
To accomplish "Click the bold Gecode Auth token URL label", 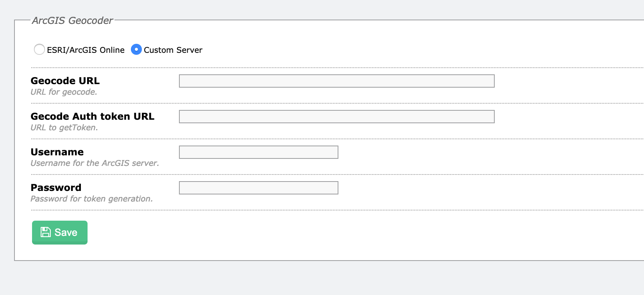I will click(x=93, y=116).
